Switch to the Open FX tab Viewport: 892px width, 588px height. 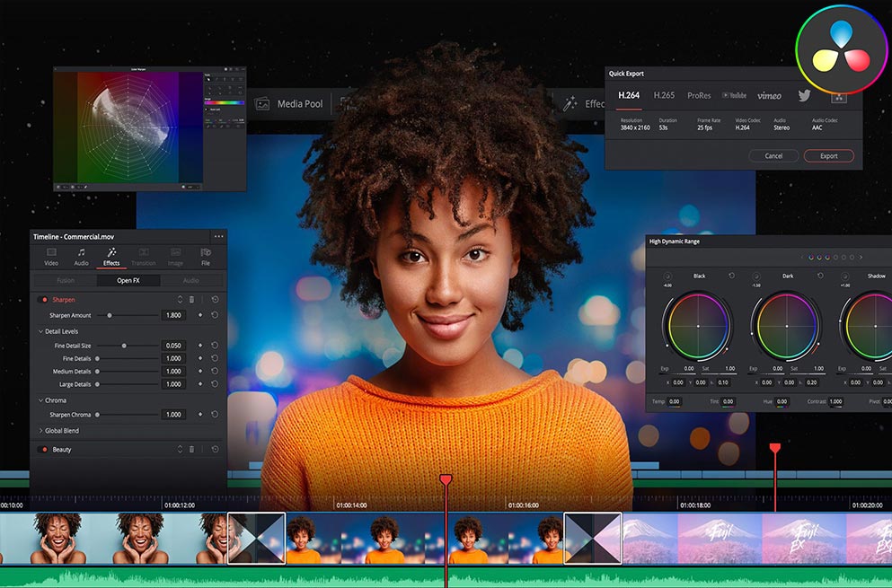pyautogui.click(x=128, y=281)
